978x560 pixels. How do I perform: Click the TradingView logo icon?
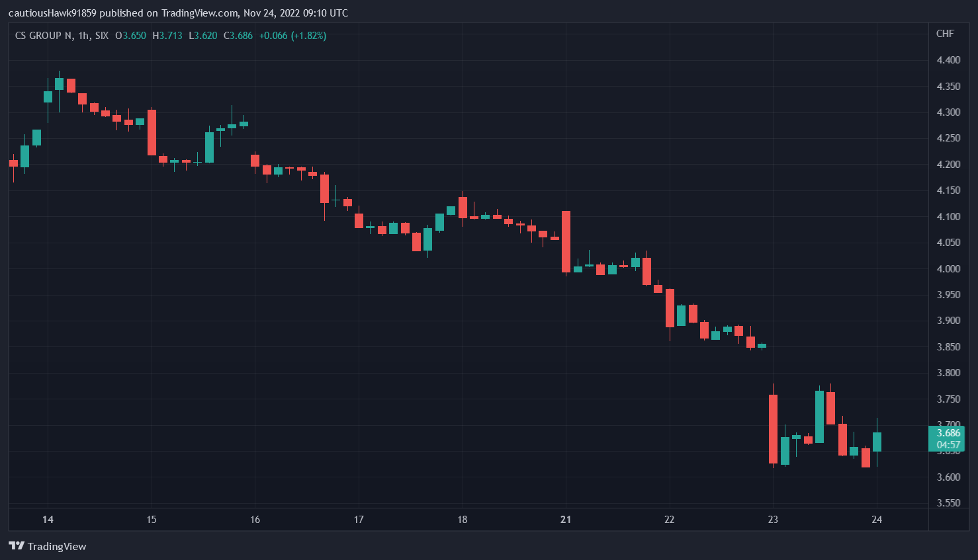(x=17, y=546)
